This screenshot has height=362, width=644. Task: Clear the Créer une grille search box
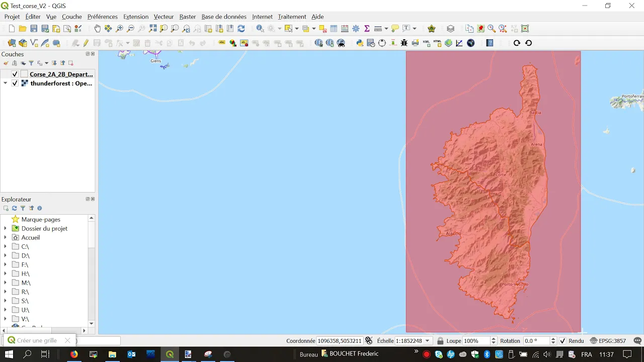[x=67, y=340]
